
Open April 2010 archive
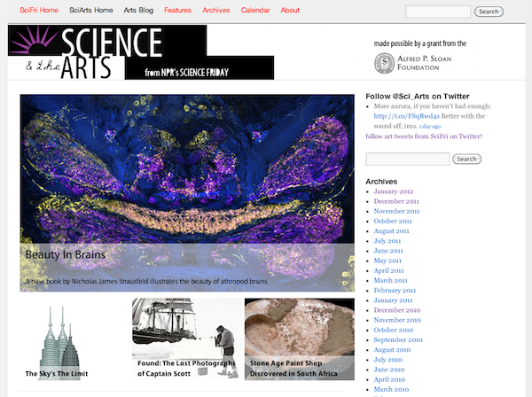[389, 379]
